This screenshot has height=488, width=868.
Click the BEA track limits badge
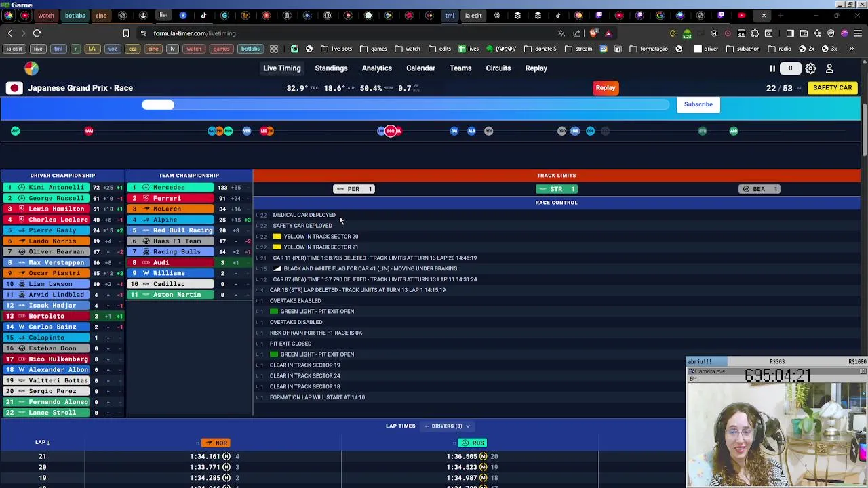pos(759,189)
